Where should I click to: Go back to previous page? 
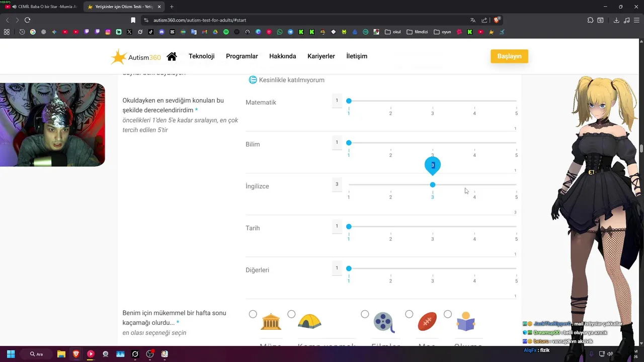point(7,20)
